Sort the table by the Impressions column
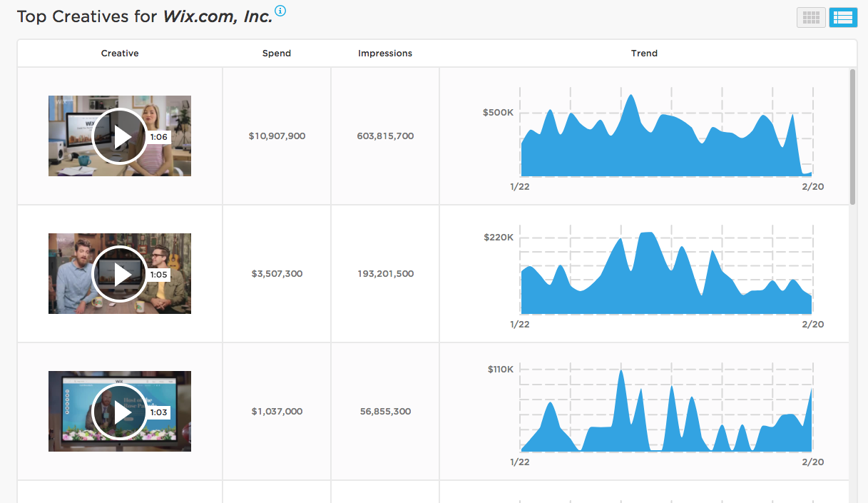Image resolution: width=868 pixels, height=503 pixels. click(x=385, y=53)
